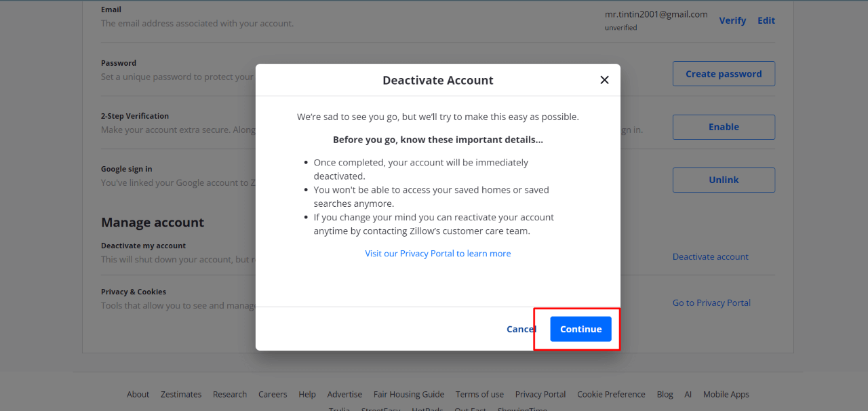Click the Privacy & Cookies label
This screenshot has height=411, width=868.
[134, 292]
